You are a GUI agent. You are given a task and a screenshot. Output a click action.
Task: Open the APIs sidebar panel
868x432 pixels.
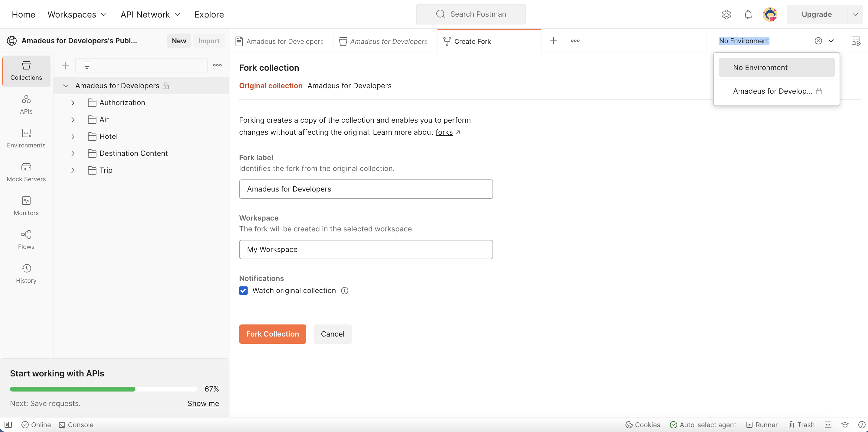(26, 105)
